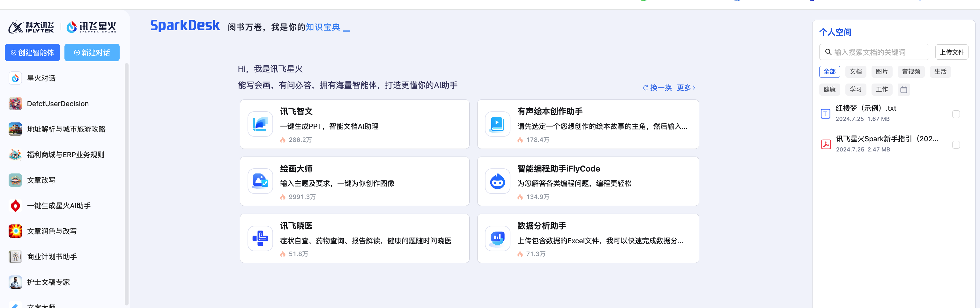Click 护士文稿专家 sidebar label

[x=48, y=282]
